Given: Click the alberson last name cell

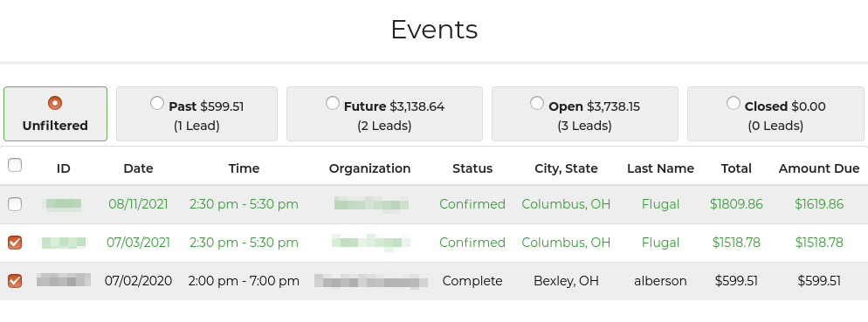Looking at the screenshot, I should (660, 280).
